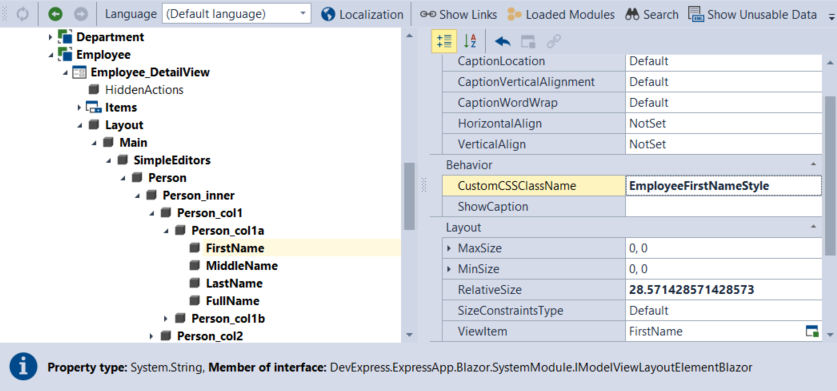
Task: Click the Employee class icon
Action: [x=65, y=54]
